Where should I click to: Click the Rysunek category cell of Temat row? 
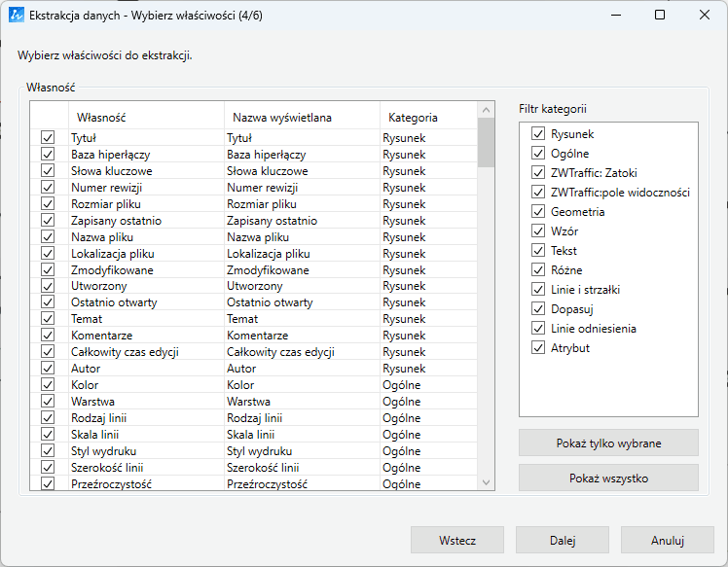(428, 319)
